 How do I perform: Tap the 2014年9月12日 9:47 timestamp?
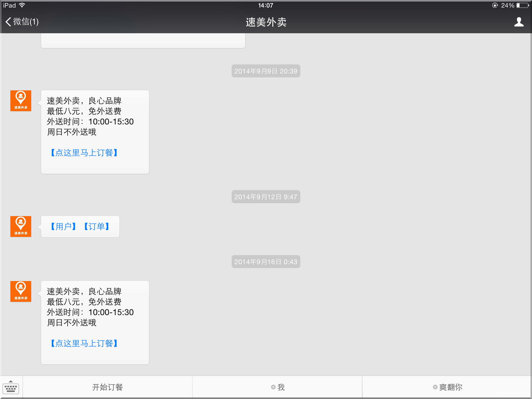(266, 197)
